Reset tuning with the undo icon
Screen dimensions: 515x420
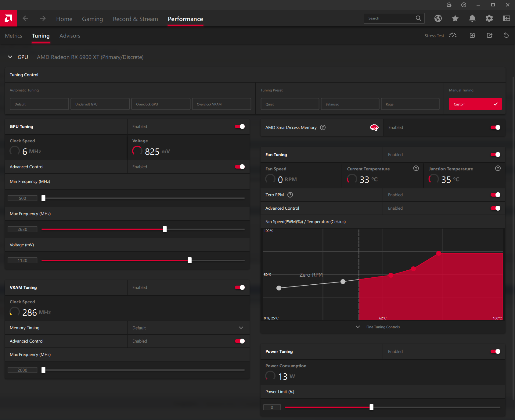(506, 35)
